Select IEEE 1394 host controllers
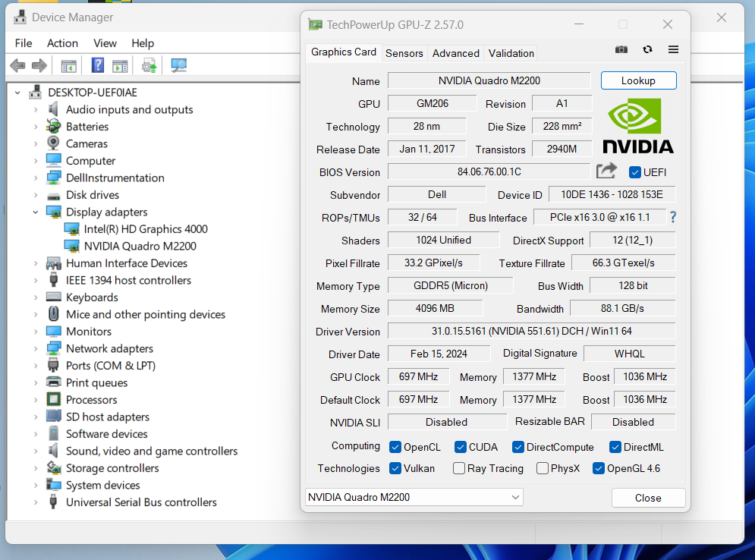 [128, 280]
